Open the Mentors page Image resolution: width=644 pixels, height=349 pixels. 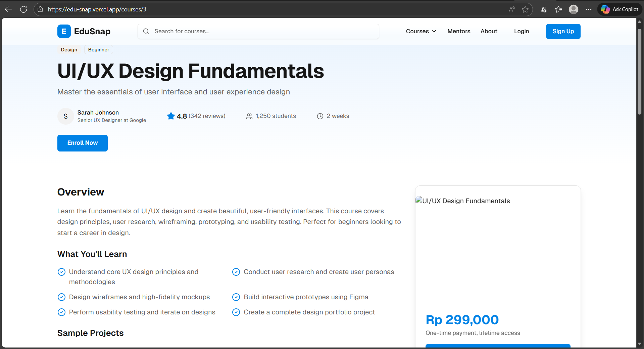pos(459,31)
